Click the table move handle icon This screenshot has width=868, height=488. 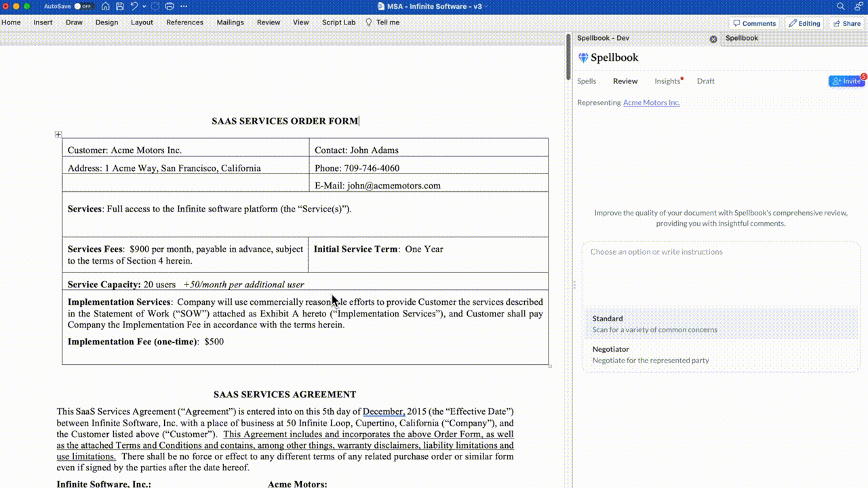click(x=58, y=134)
